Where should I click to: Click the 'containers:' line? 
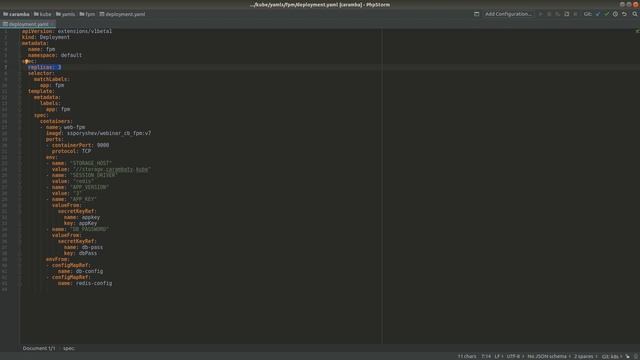click(x=56, y=121)
